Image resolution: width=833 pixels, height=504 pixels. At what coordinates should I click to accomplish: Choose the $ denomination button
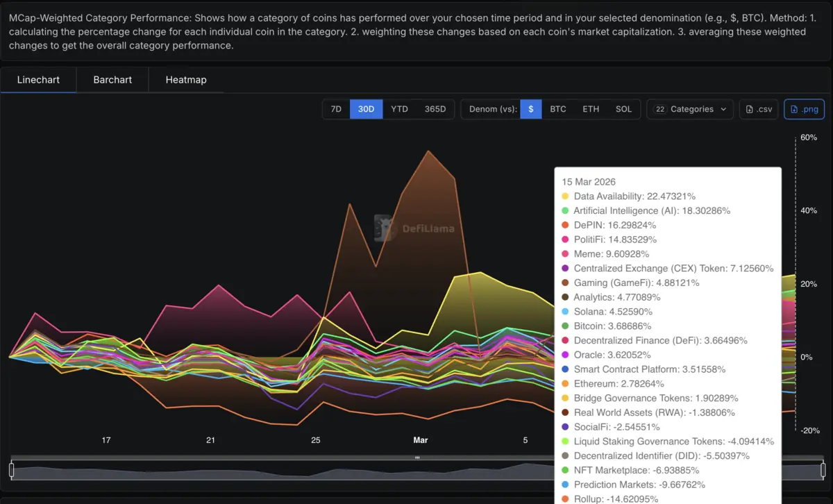tap(531, 109)
